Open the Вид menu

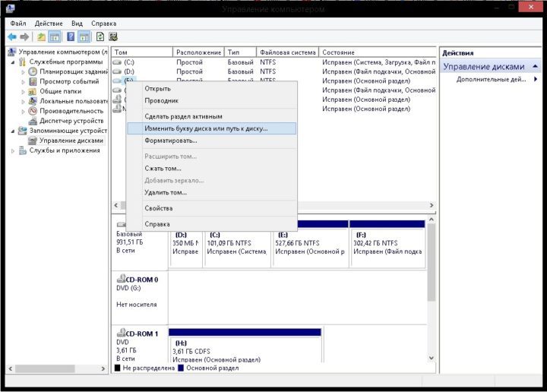coord(77,24)
